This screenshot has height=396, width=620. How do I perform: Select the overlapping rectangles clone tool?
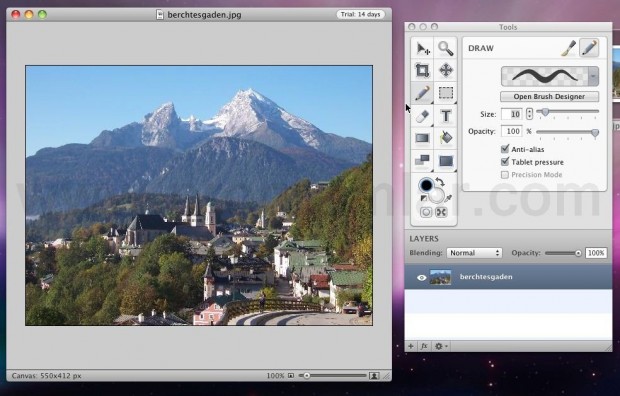(422, 161)
